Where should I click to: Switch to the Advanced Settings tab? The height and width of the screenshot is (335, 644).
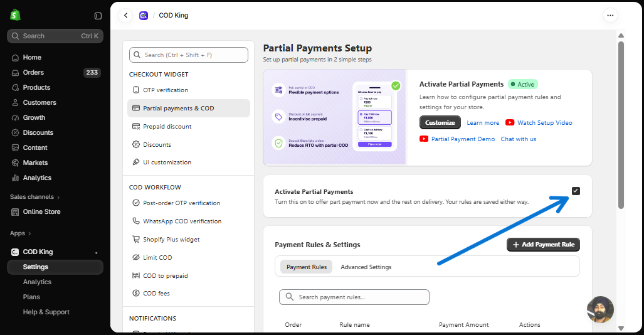coord(366,267)
